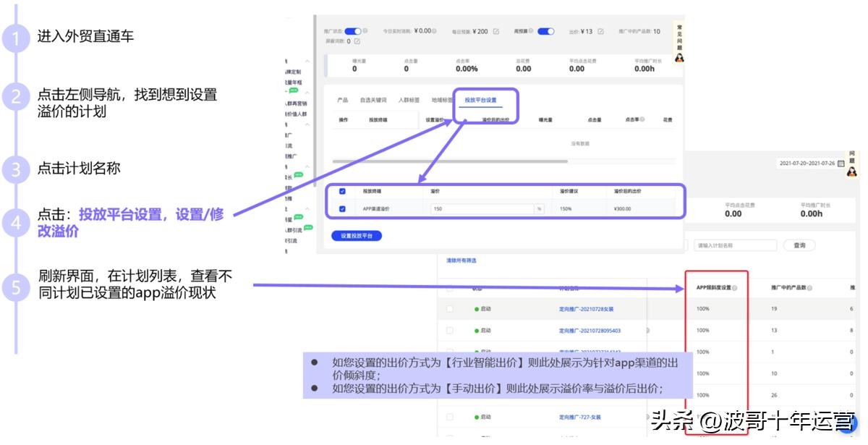Image resolution: width=868 pixels, height=445 pixels.
Task: Open the 2021-07-20-2021-07-26 date range selector
Action: click(809, 164)
